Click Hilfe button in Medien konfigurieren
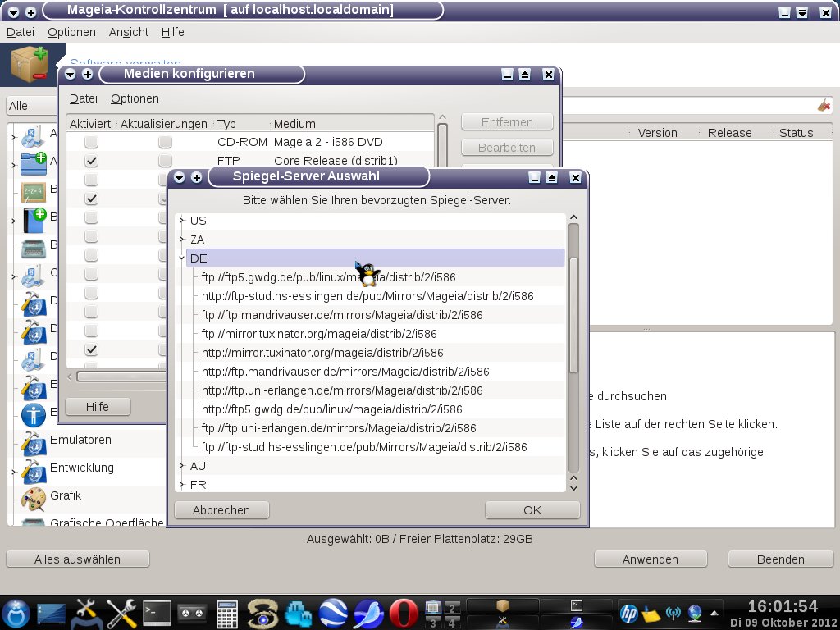This screenshot has width=840, height=630. 98,407
